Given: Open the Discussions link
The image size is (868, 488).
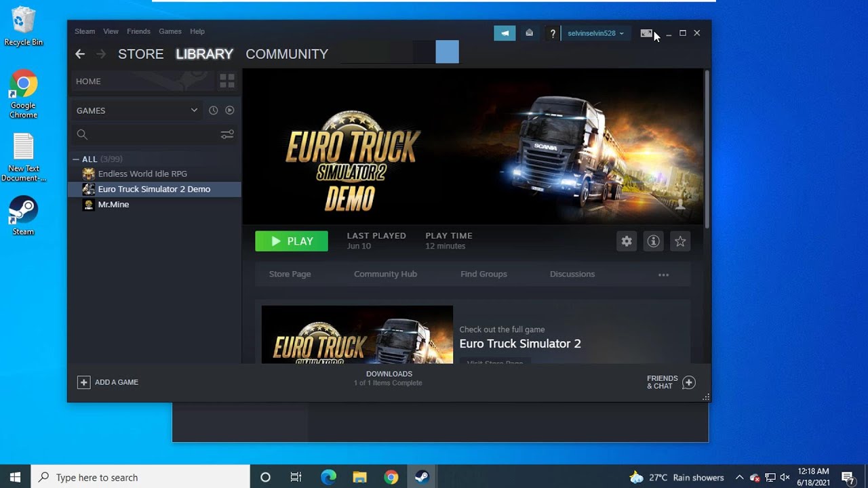Looking at the screenshot, I should [x=572, y=274].
